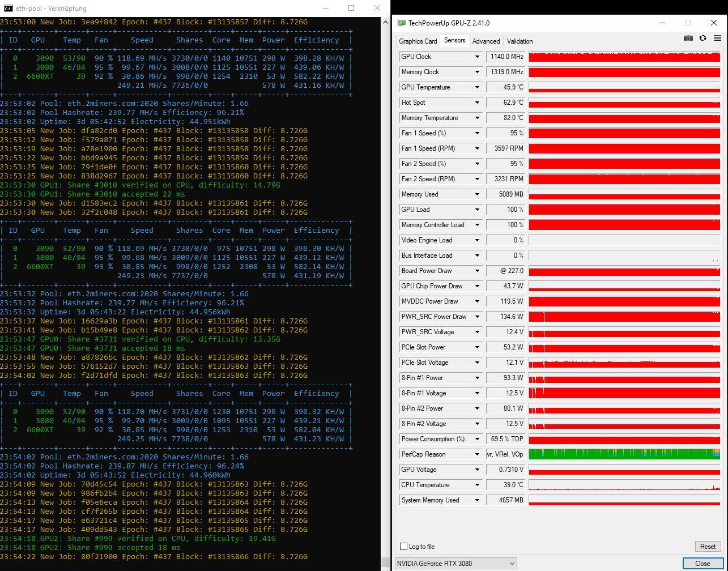Expand the Memory Clock sensor dropdown
The height and width of the screenshot is (571, 728).
pyautogui.click(x=477, y=72)
